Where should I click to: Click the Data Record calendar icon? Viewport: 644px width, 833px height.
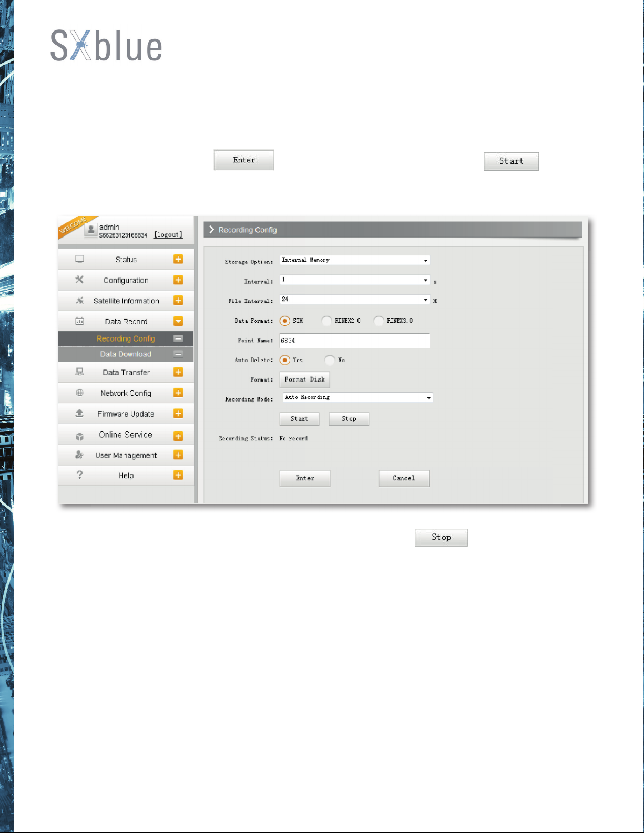[79, 321]
